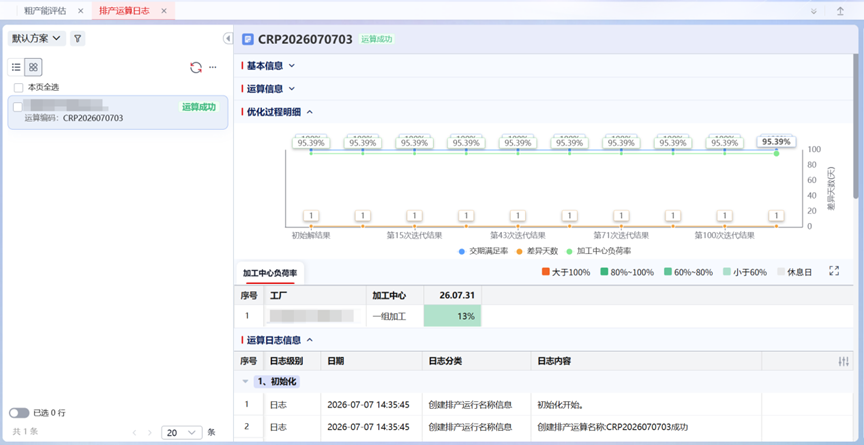Select the 排产运算日志 tab
The height and width of the screenshot is (445, 864).
coord(124,10)
